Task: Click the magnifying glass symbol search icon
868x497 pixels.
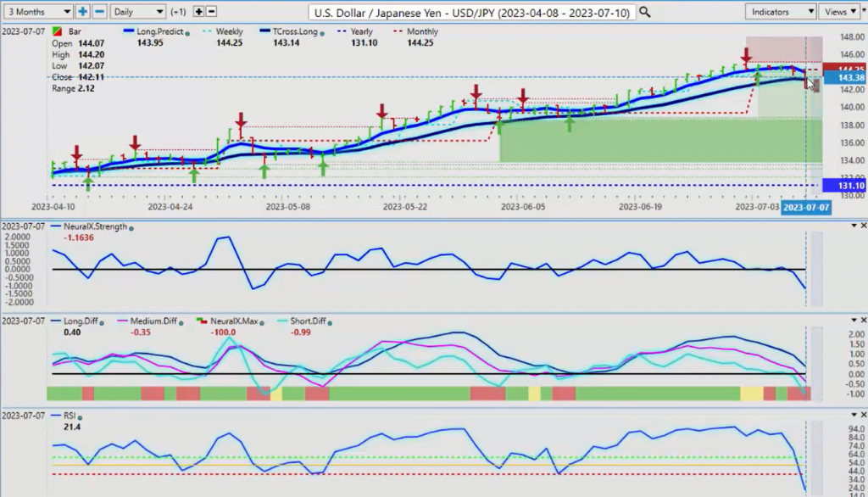Action: [x=645, y=12]
